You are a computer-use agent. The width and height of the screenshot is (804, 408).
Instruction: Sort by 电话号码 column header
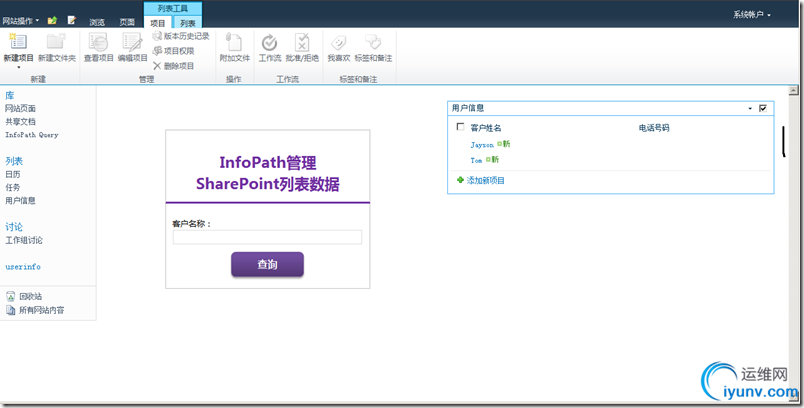click(654, 128)
